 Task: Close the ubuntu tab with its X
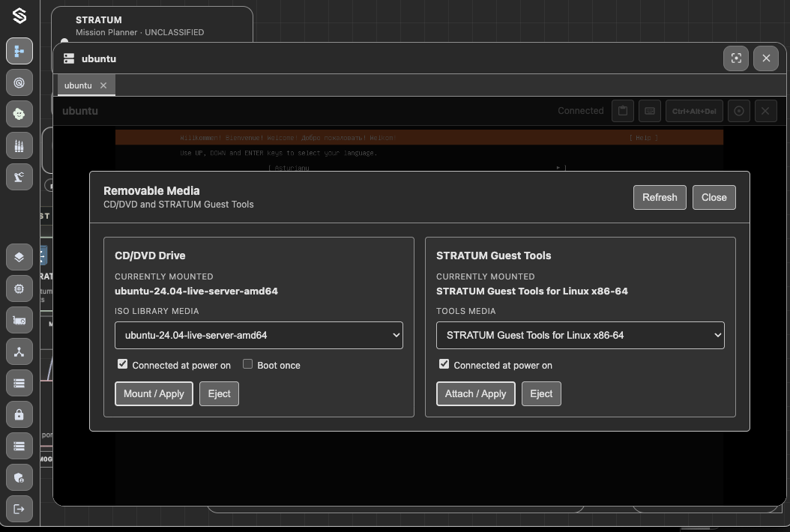tap(103, 85)
